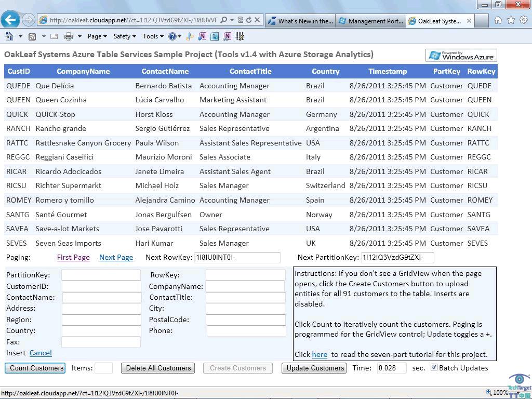Click the RSS feeds icon
532x399 pixels.
(32, 37)
